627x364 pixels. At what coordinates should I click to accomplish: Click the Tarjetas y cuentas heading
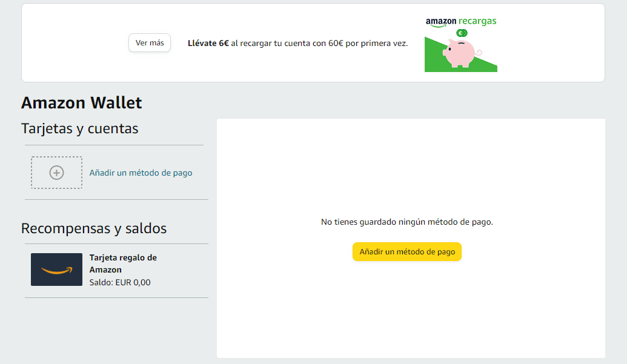tap(79, 128)
